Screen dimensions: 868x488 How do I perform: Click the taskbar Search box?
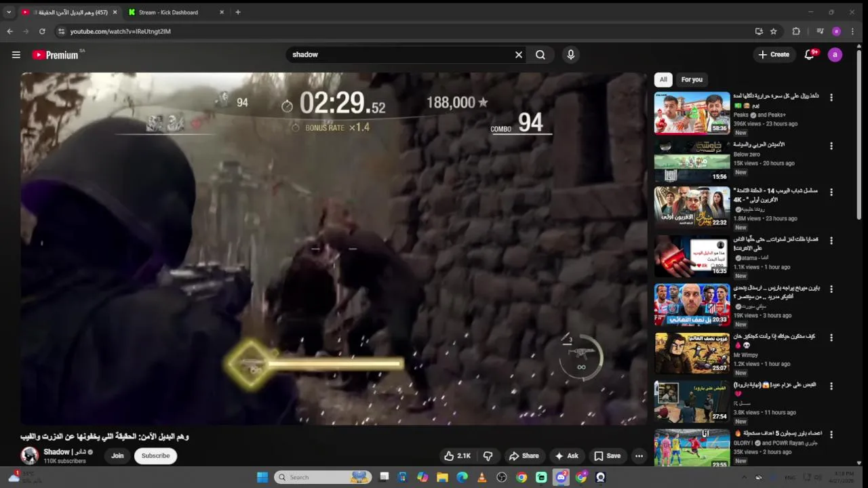point(323,477)
